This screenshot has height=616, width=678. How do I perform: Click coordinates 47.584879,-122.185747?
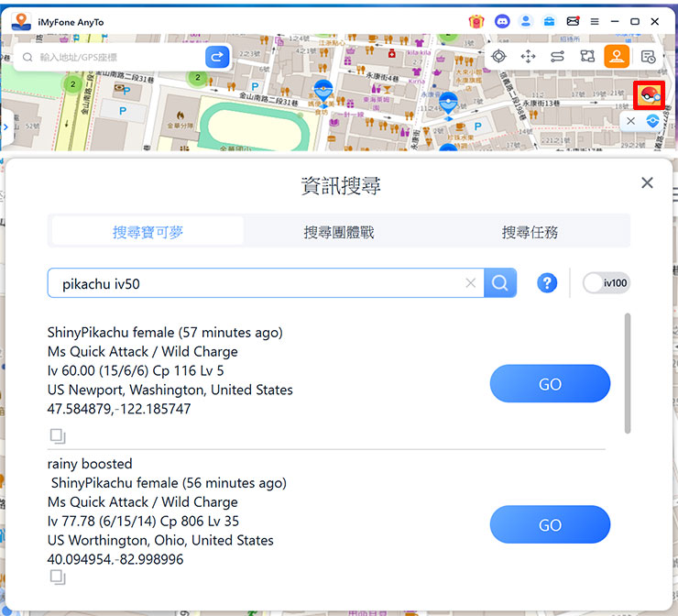click(119, 409)
